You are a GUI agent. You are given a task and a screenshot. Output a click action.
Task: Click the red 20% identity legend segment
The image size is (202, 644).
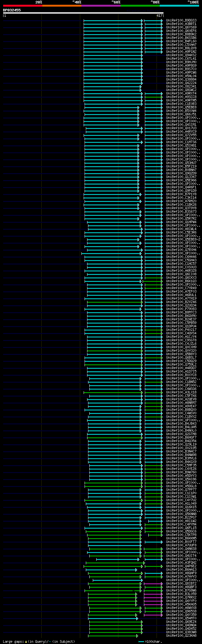(23, 6)
